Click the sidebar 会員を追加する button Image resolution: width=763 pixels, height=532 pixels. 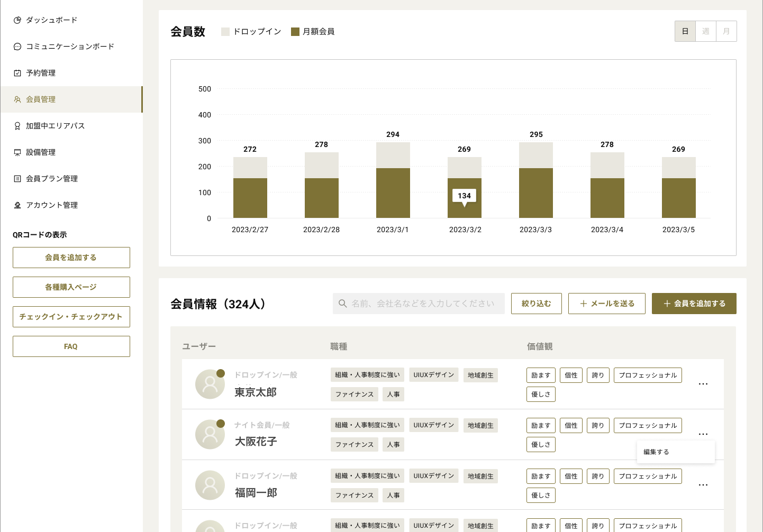coord(71,258)
